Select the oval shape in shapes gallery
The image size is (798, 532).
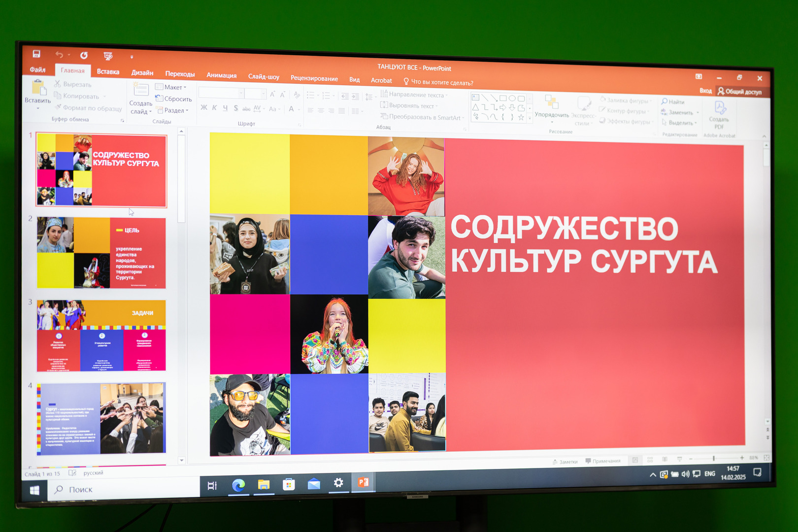(512, 99)
